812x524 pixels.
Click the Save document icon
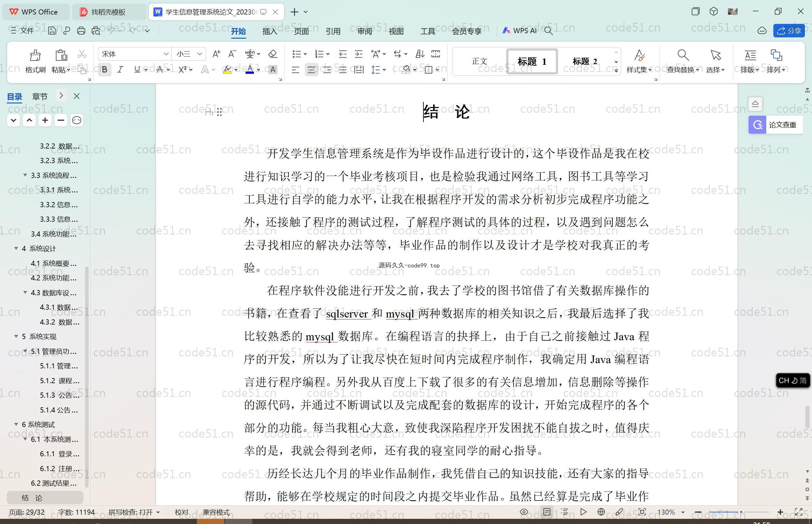[x=52, y=31]
